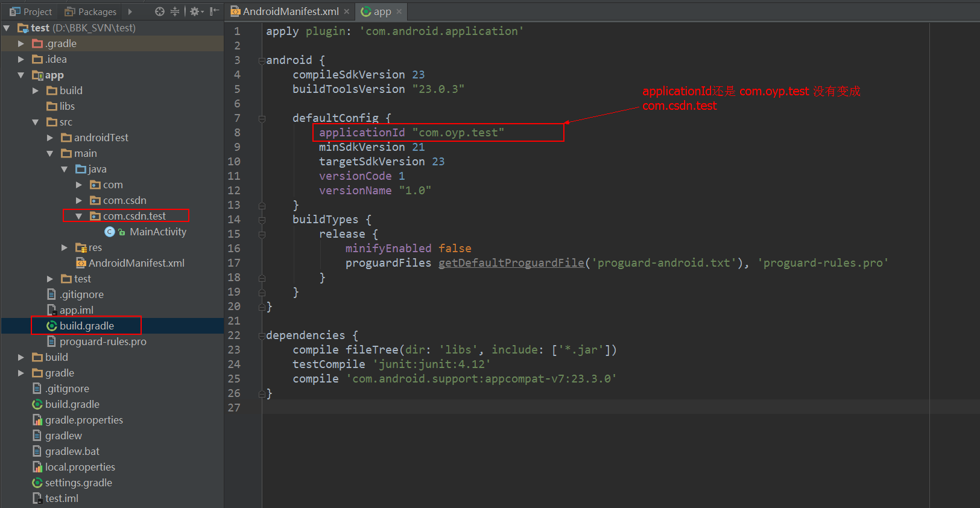Viewport: 980px width, 508px height.
Task: Hide the project tool window
Action: point(214,11)
